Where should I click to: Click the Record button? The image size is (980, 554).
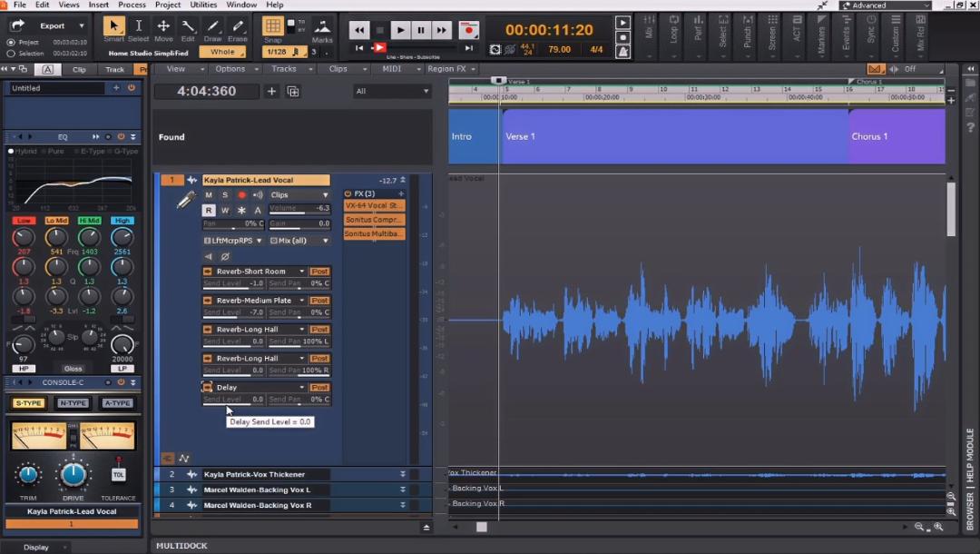pyautogui.click(x=468, y=29)
